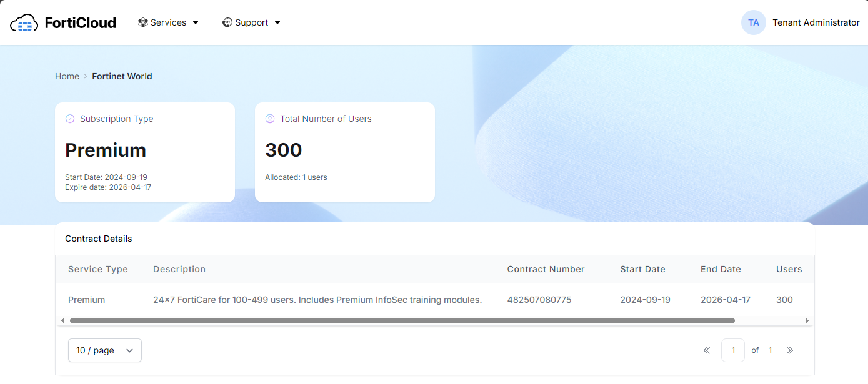Screen dimensions: 868x384
Task: Click the TA avatar circle
Action: coord(754,22)
